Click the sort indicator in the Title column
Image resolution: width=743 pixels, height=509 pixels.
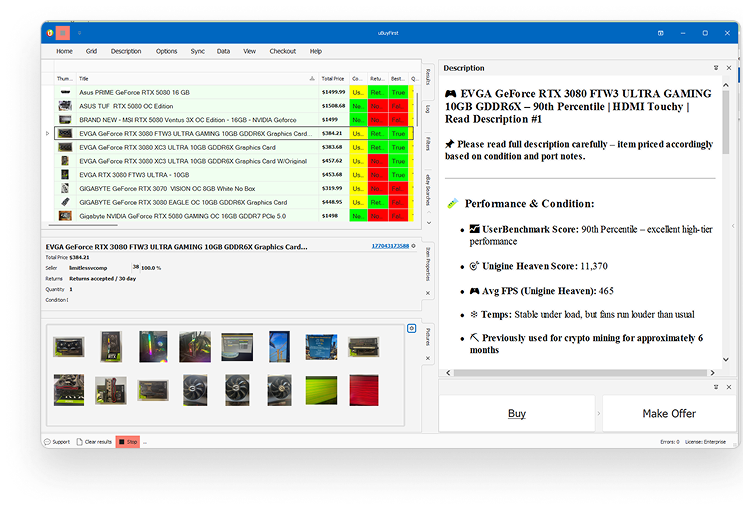click(x=312, y=79)
